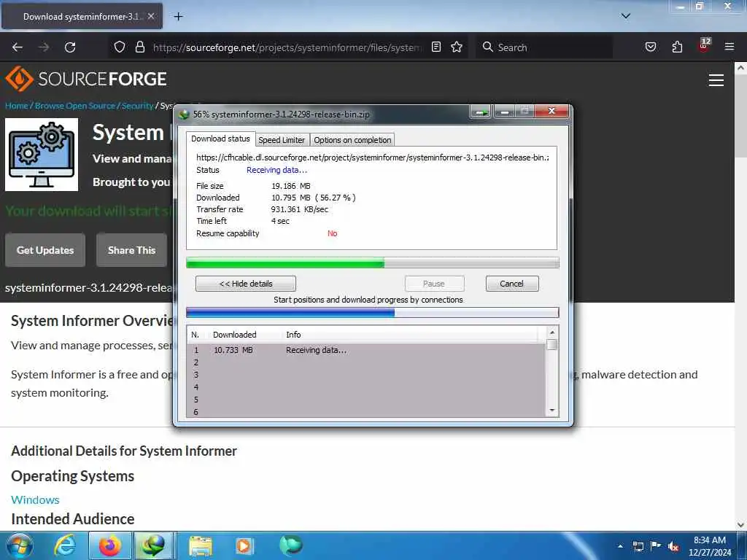Toggle reader view icon in address bar

point(436,47)
